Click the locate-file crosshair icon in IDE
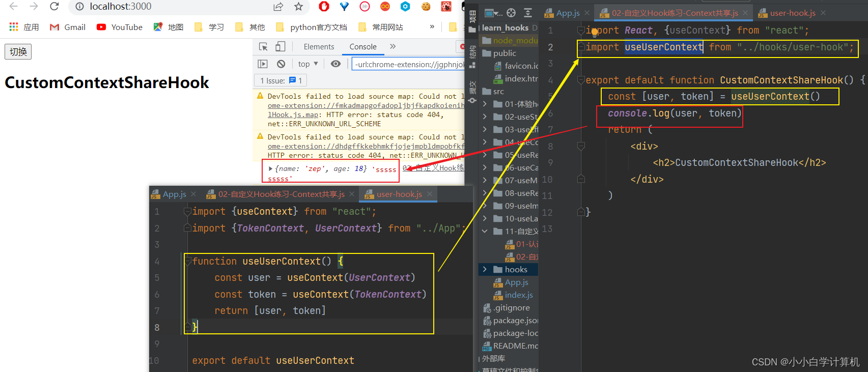The image size is (868, 372). [x=511, y=13]
